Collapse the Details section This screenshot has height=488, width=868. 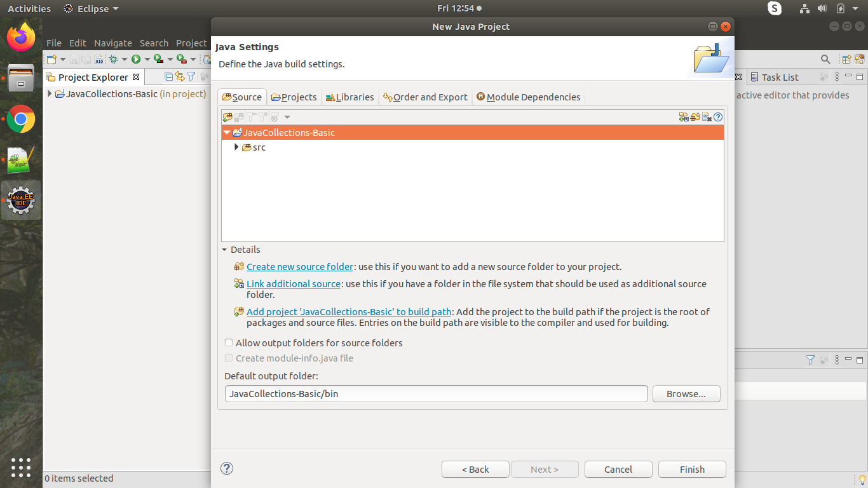(224, 250)
